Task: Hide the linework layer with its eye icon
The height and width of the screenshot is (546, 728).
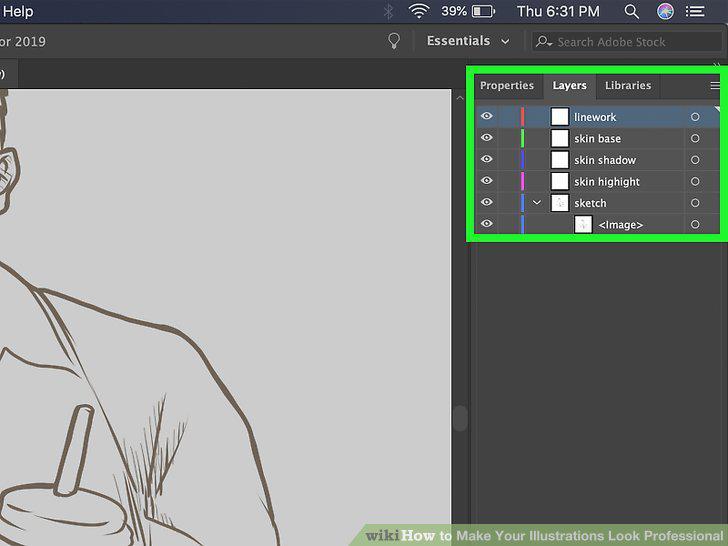Action: [x=487, y=116]
